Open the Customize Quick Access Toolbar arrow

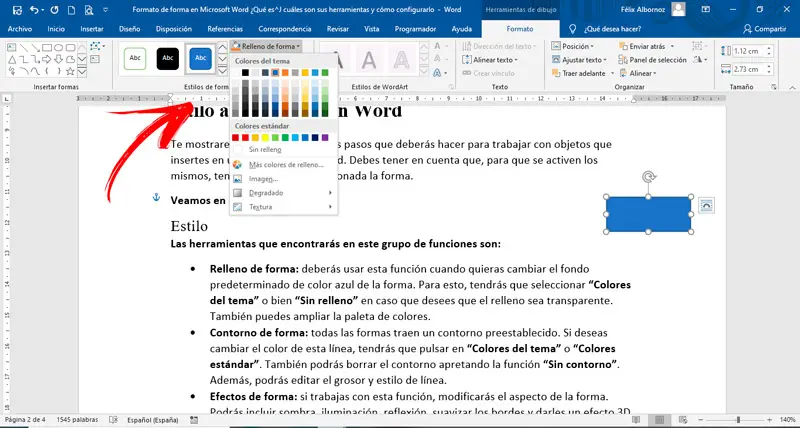(106, 10)
